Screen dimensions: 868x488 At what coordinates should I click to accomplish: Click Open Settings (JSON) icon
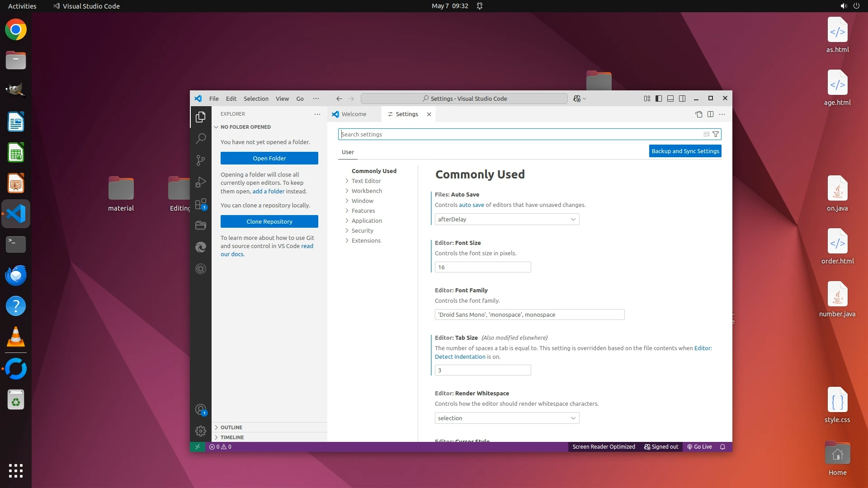[x=698, y=114]
